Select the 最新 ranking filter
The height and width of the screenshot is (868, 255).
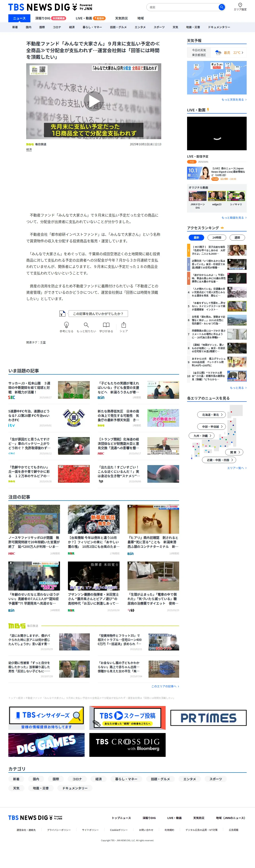[196, 238]
